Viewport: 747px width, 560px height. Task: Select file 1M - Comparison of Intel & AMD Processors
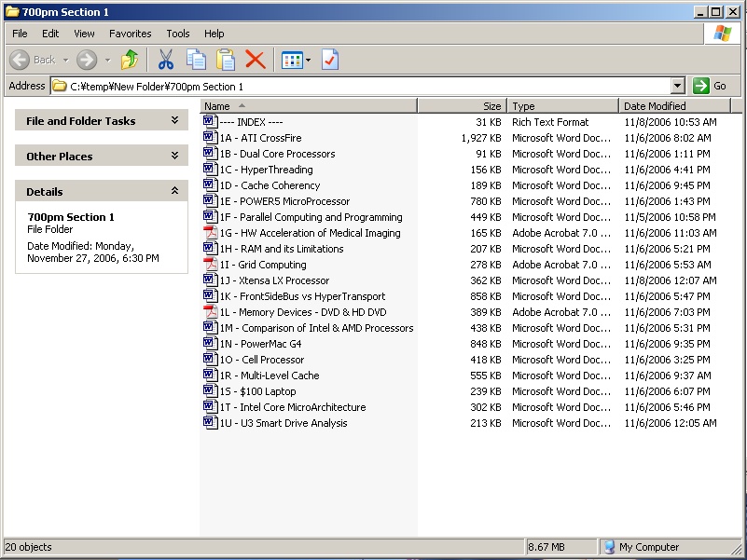pyautogui.click(x=316, y=328)
